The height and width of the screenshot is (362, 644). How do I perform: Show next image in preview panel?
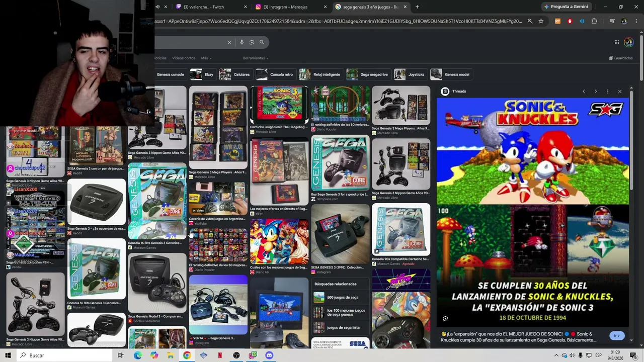pyautogui.click(x=596, y=92)
